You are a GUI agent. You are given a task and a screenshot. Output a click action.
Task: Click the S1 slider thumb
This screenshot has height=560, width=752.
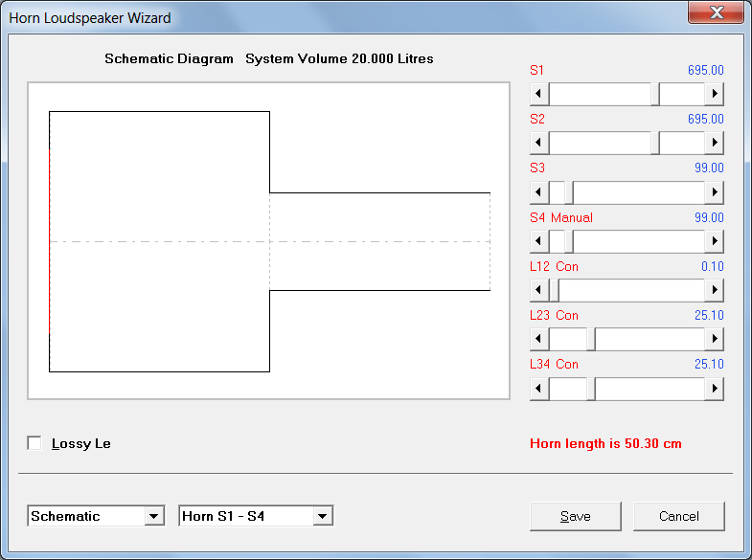655,94
